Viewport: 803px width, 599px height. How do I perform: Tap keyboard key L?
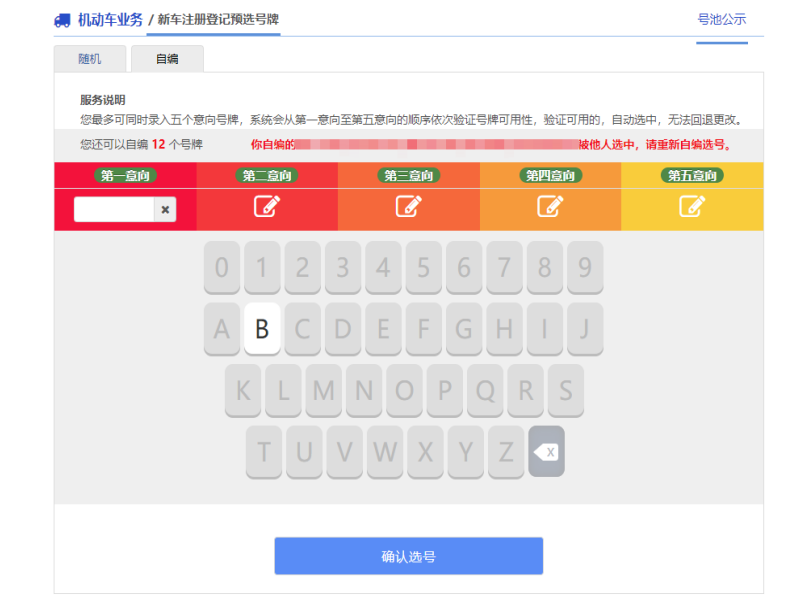[283, 390]
